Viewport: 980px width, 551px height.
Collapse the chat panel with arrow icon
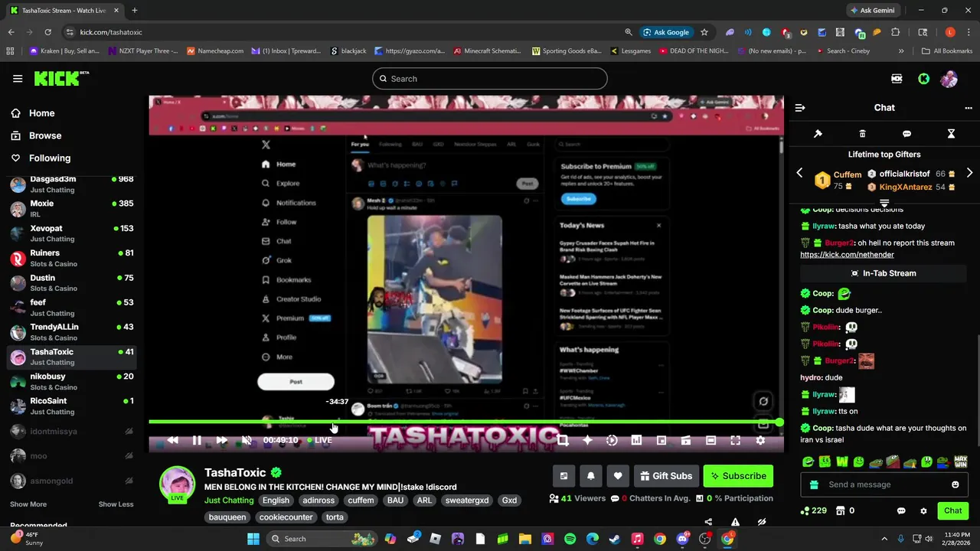coord(800,108)
